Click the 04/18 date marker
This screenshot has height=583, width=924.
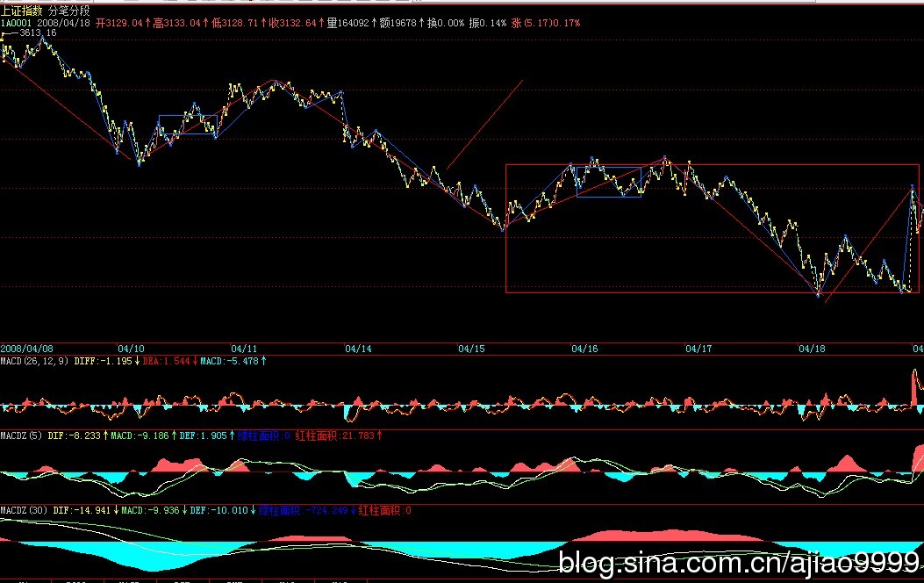(x=812, y=349)
